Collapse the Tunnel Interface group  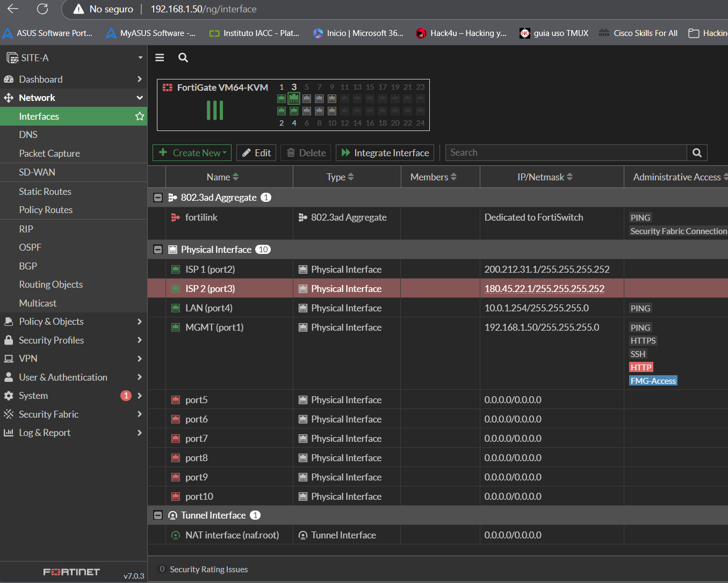coord(158,515)
